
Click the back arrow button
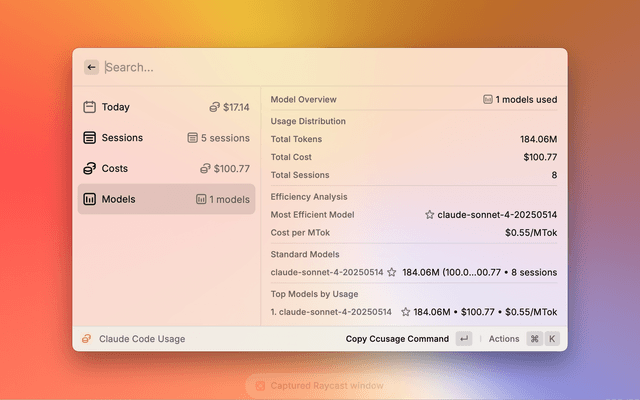(92, 67)
